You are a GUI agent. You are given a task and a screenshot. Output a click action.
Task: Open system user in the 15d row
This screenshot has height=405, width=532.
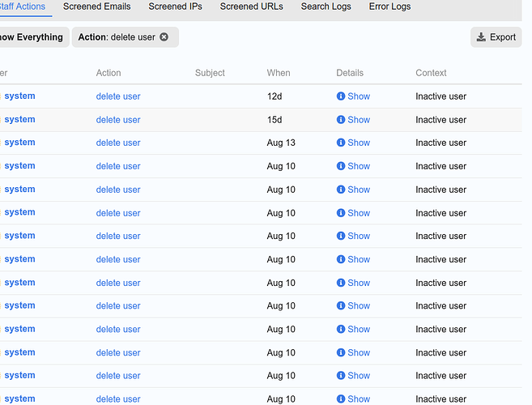[x=19, y=120]
